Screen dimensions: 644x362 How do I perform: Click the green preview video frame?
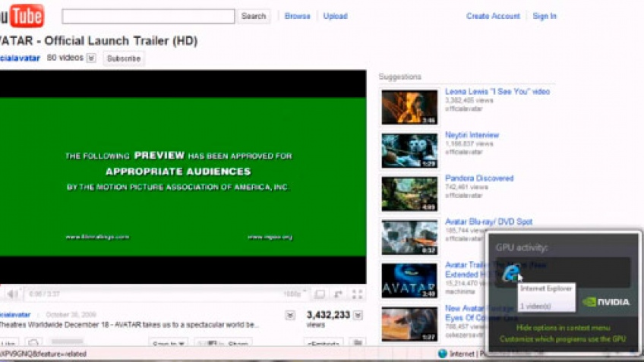(183, 177)
